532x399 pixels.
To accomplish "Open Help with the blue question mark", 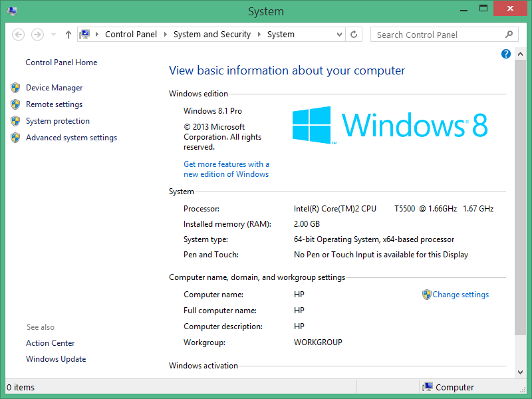I will click(x=506, y=54).
